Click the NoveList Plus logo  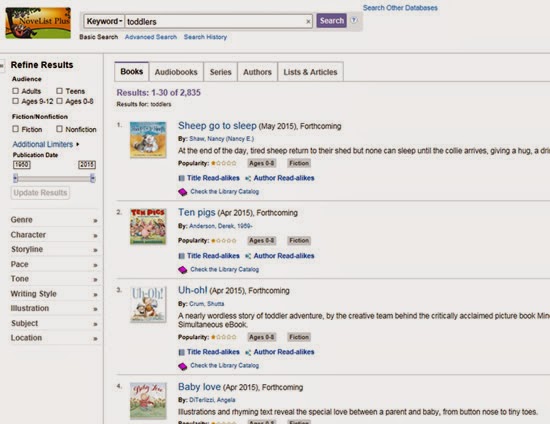(x=38, y=23)
